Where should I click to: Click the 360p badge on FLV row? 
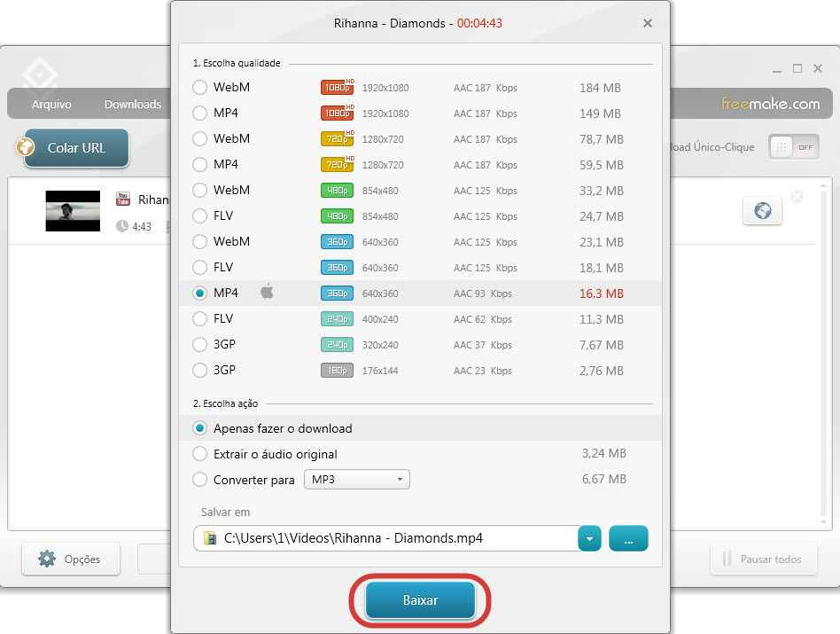tap(337, 268)
